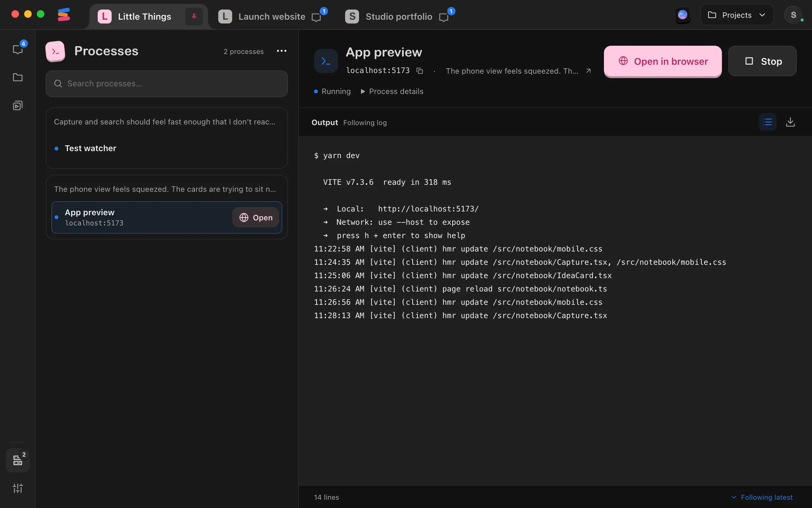812x508 pixels.
Task: Select the App preview process row
Action: (167, 217)
